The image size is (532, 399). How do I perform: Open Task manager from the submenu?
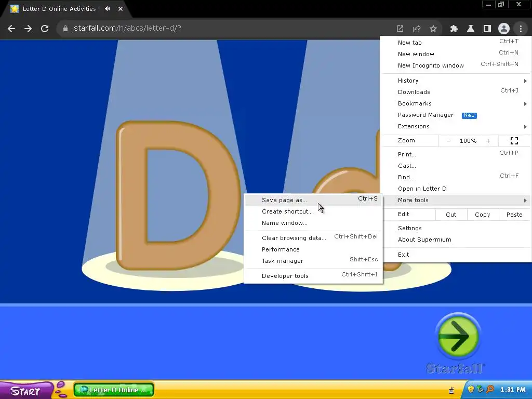(x=313, y=261)
